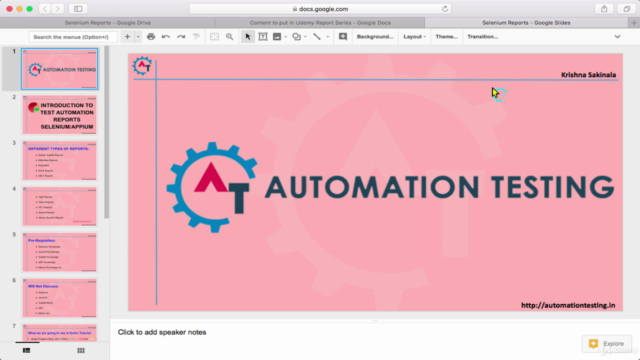Click the Safari show tabs icon
The height and width of the screenshot is (360, 640).
coord(627,9)
